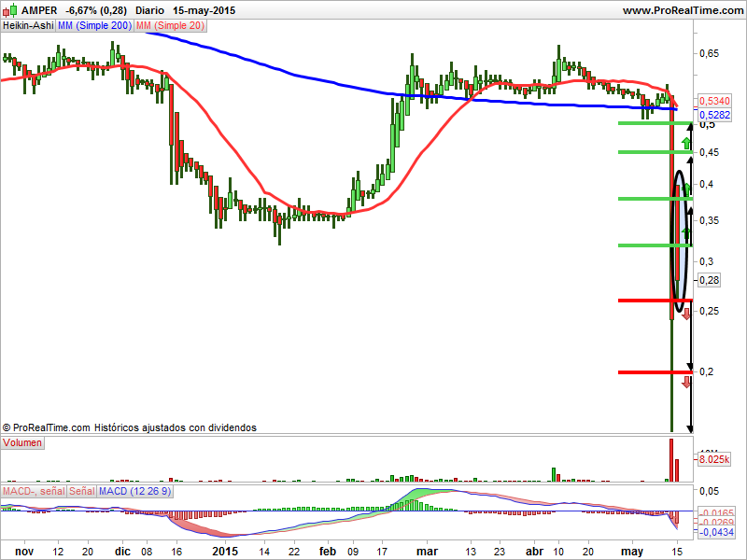Screen dimensions: 747x560
Task: Click the feb month label on time axis
Action: (328, 552)
